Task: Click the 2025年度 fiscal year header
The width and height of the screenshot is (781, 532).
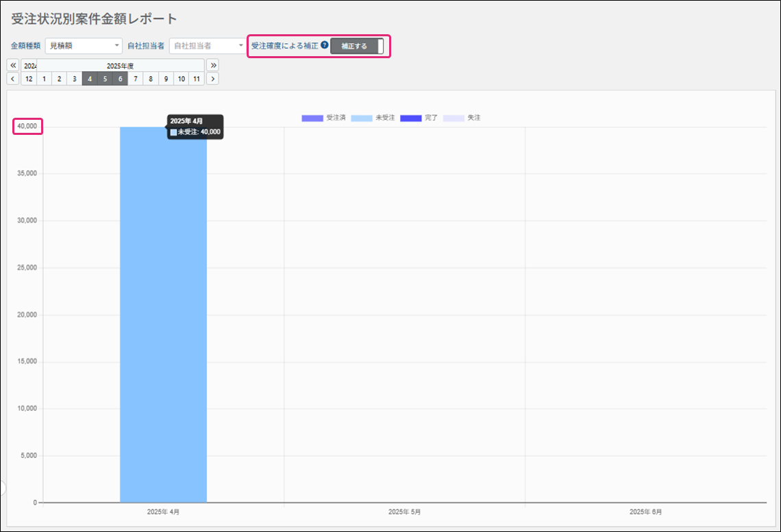Action: coord(121,66)
